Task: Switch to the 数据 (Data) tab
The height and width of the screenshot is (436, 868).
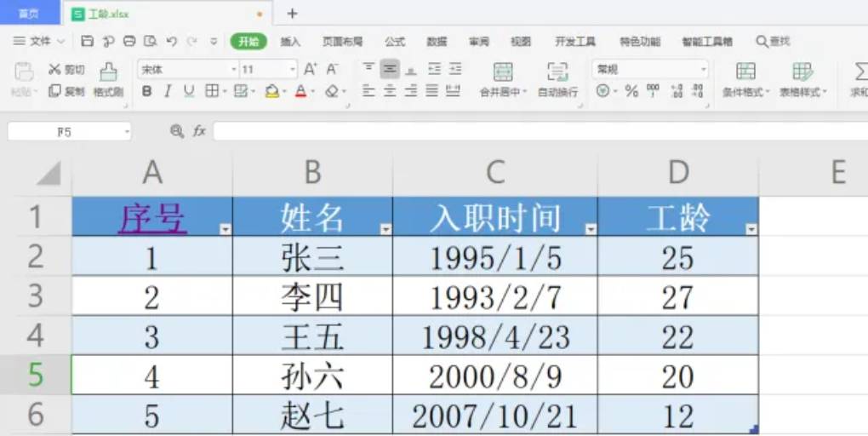Action: click(437, 42)
